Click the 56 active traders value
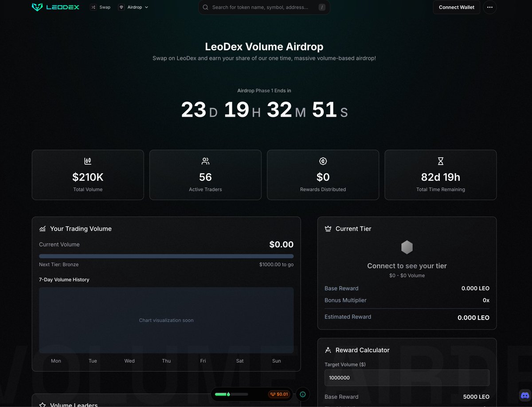532x407 pixels. (205, 177)
